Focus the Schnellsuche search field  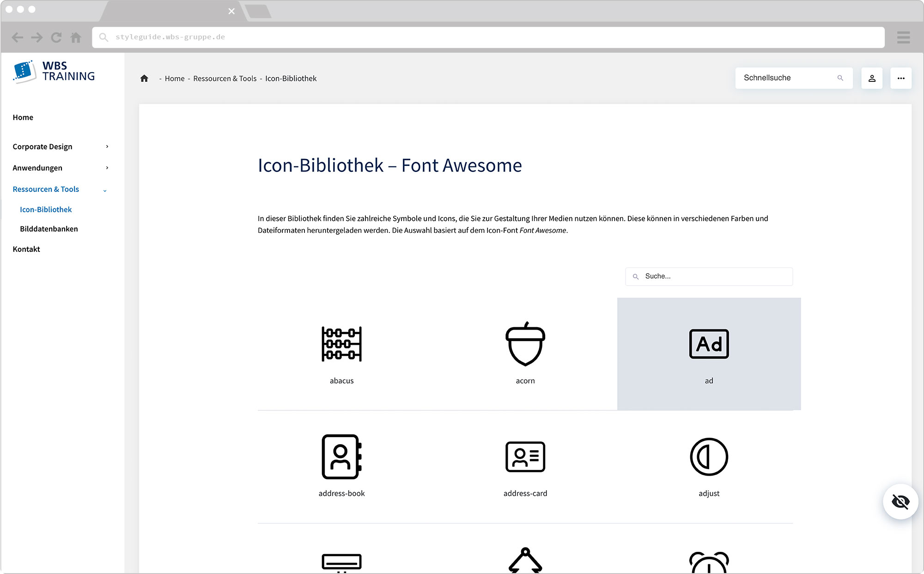tap(794, 78)
